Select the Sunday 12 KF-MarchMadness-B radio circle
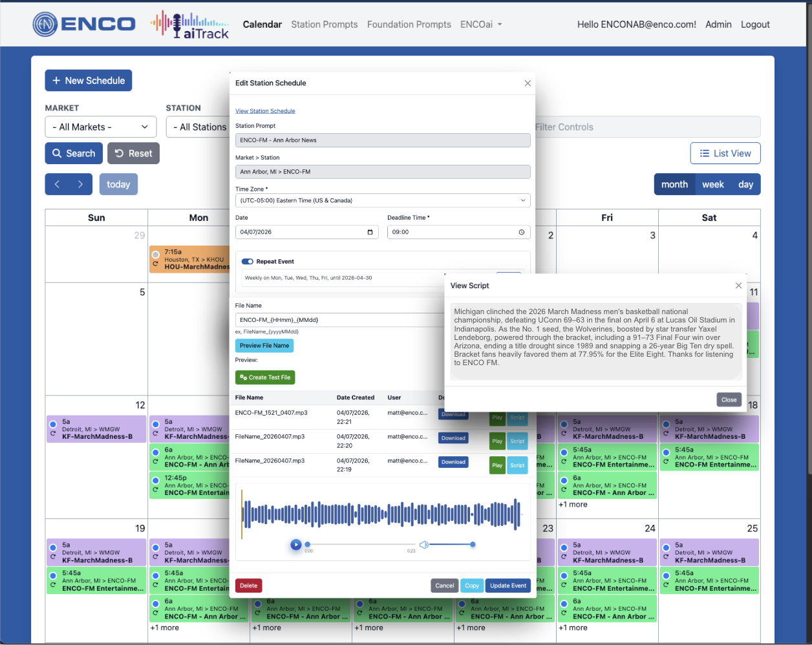This screenshot has height=645, width=812. coord(53,424)
